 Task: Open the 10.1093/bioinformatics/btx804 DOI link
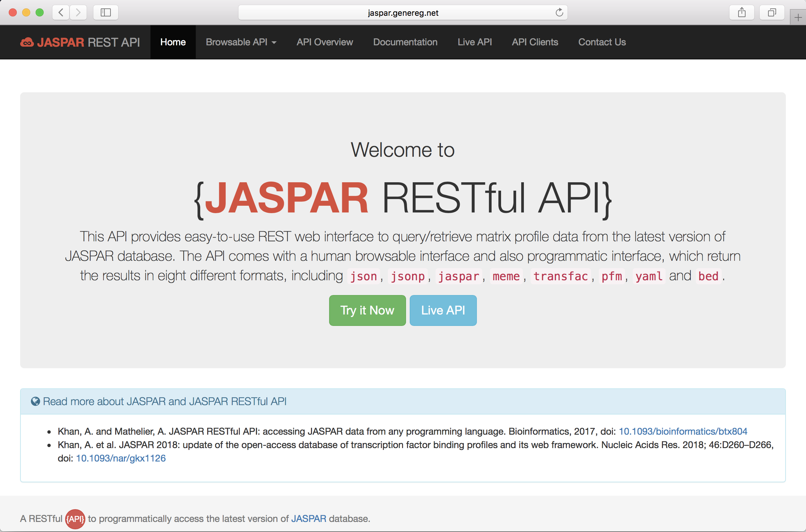coord(683,431)
